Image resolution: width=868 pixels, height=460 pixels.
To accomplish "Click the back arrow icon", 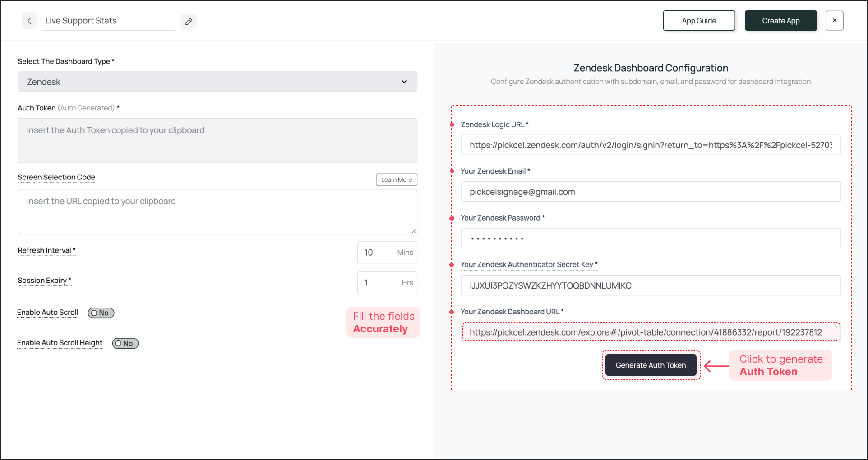I will pos(29,21).
